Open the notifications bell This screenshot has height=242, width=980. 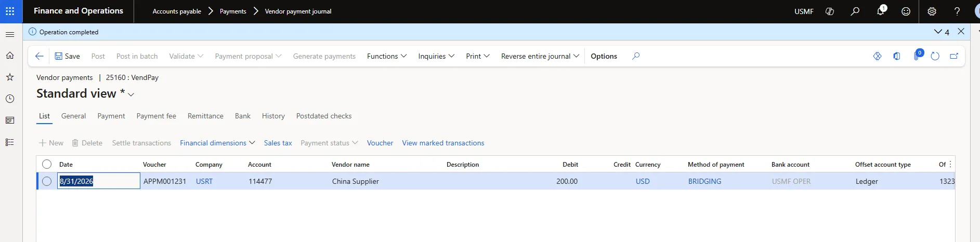pos(881,11)
